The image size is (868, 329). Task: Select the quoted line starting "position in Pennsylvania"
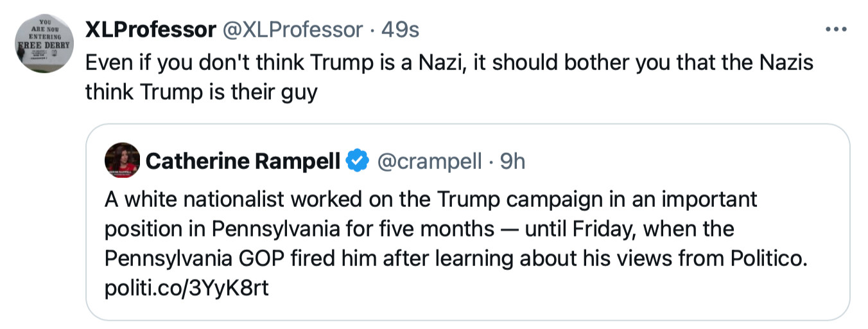(419, 229)
